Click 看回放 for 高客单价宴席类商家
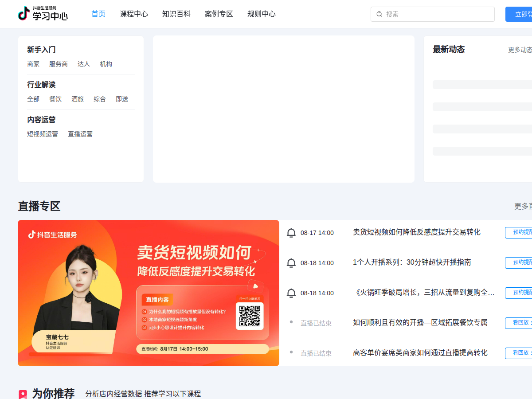 [519, 353]
